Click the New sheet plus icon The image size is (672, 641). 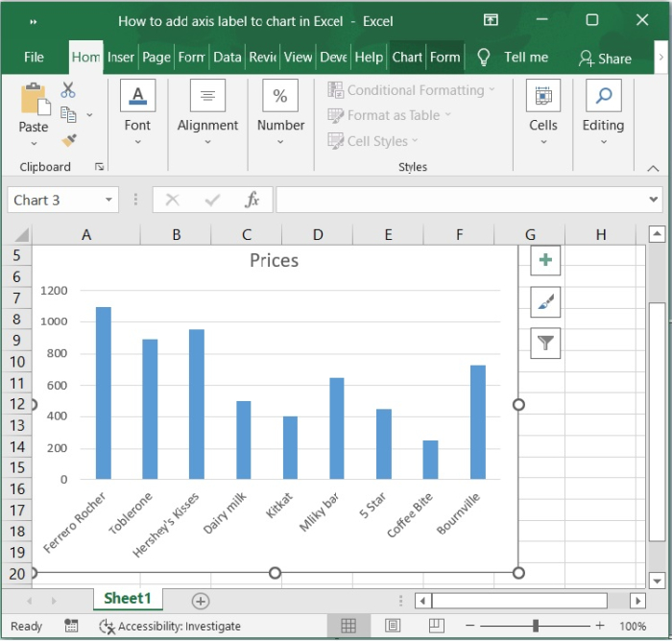[200, 601]
